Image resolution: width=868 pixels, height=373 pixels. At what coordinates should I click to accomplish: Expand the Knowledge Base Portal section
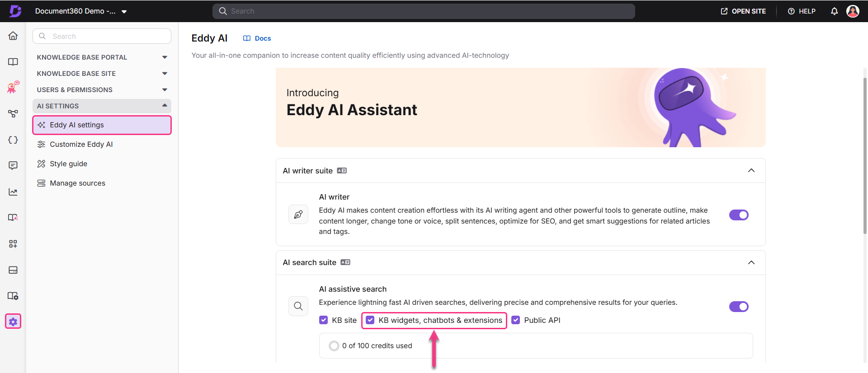click(102, 57)
